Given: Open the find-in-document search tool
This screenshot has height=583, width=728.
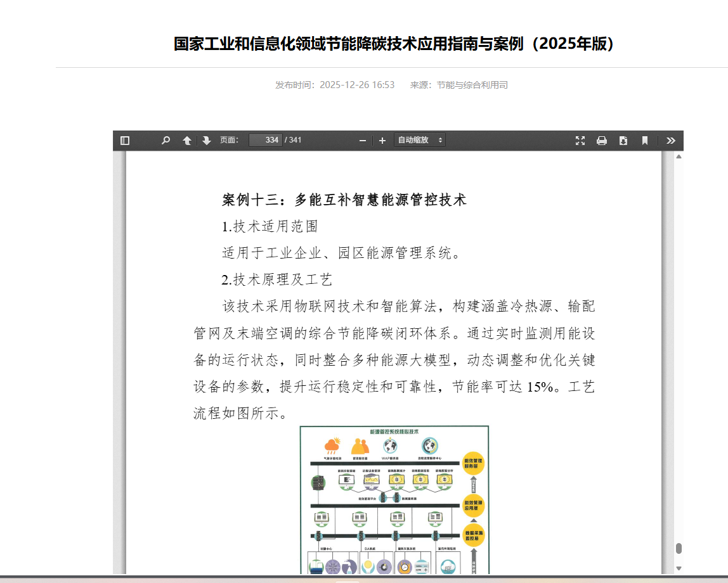Looking at the screenshot, I should click(x=166, y=141).
